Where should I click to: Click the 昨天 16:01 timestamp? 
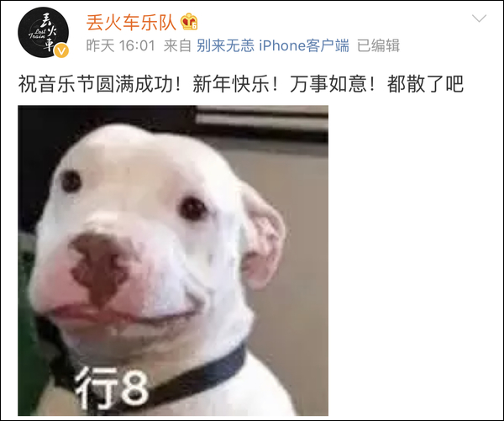pos(120,45)
